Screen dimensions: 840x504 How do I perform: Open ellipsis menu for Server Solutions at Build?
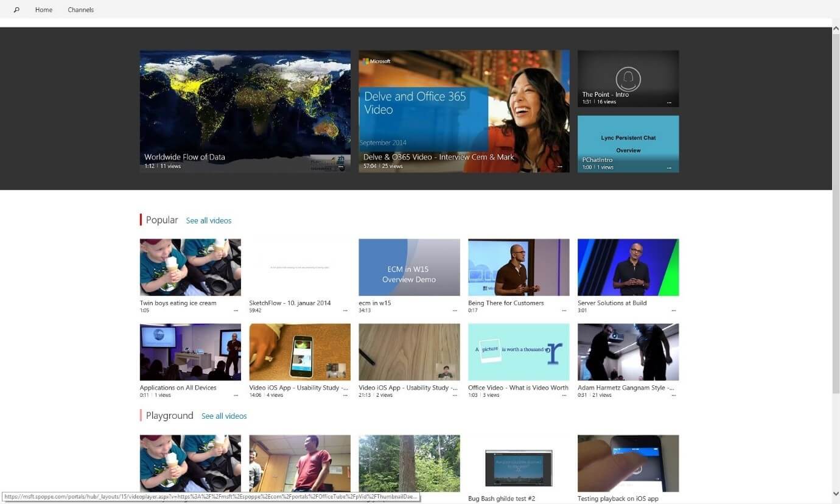click(x=673, y=310)
